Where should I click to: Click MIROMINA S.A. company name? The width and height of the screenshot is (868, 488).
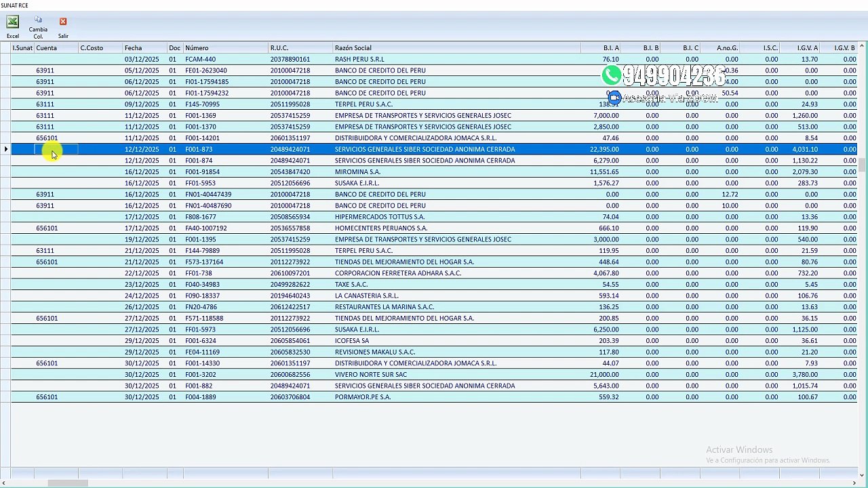point(357,172)
